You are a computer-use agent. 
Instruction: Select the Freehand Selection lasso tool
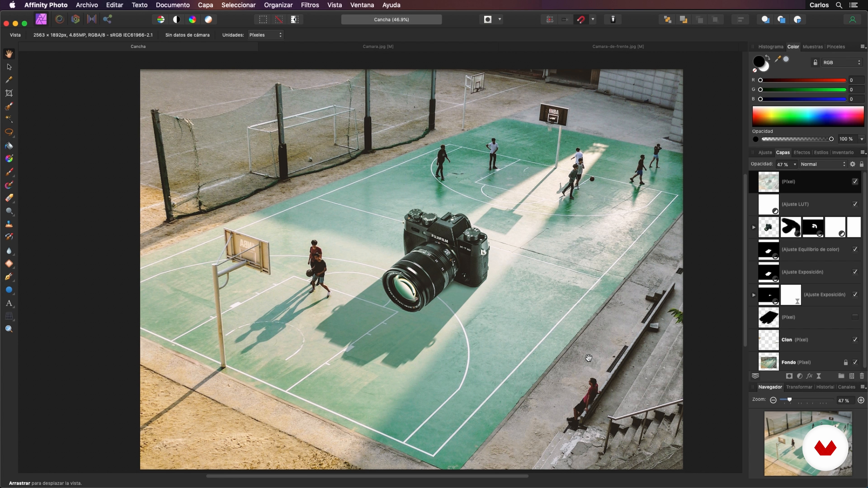(9, 132)
